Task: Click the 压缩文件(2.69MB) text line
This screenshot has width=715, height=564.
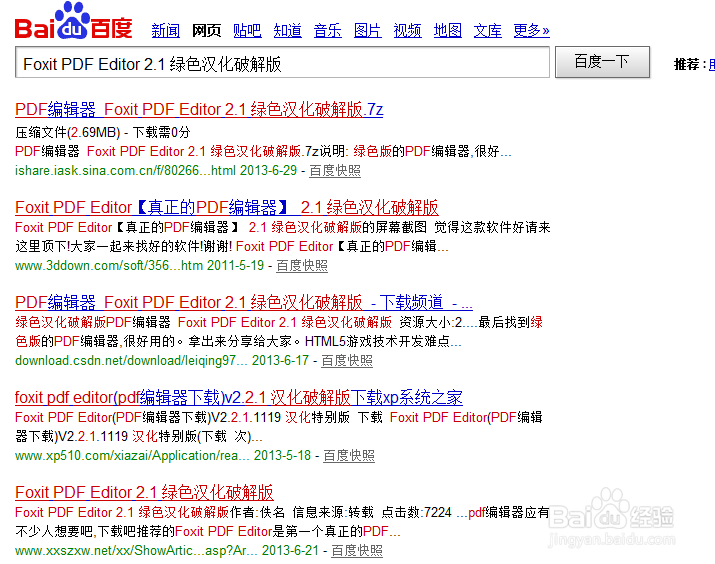Action: coord(103,133)
